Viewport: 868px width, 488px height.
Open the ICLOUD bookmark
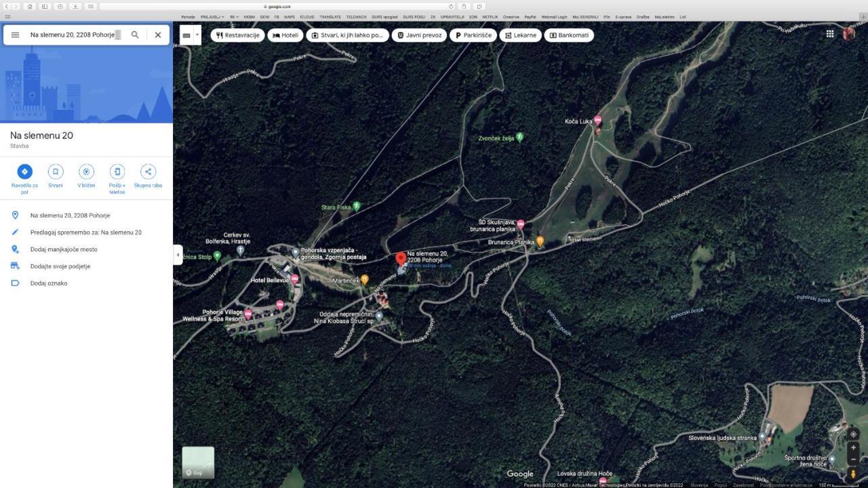click(x=307, y=17)
